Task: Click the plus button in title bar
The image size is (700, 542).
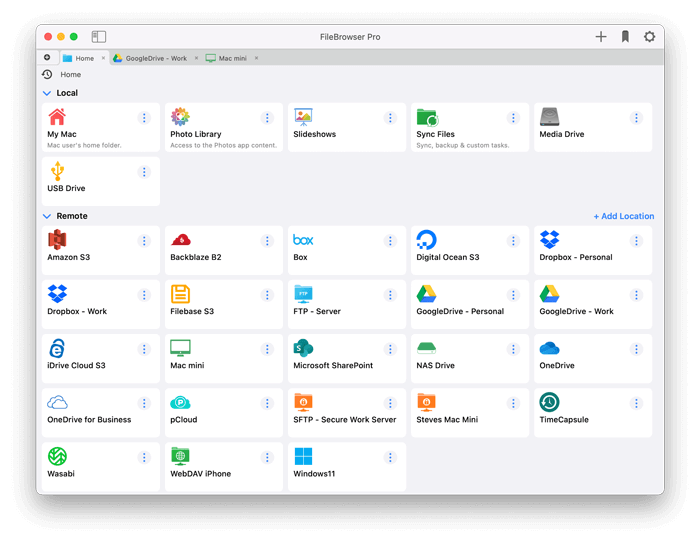Action: click(601, 37)
